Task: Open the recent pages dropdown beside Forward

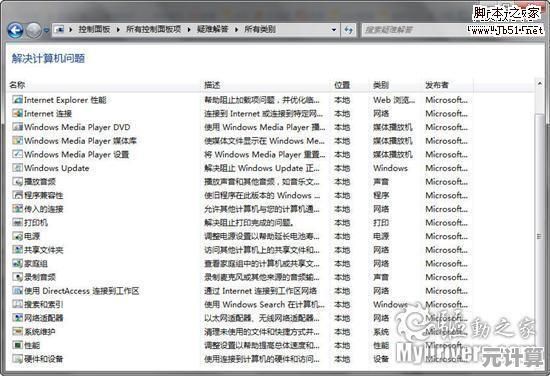Action: pyautogui.click(x=46, y=31)
